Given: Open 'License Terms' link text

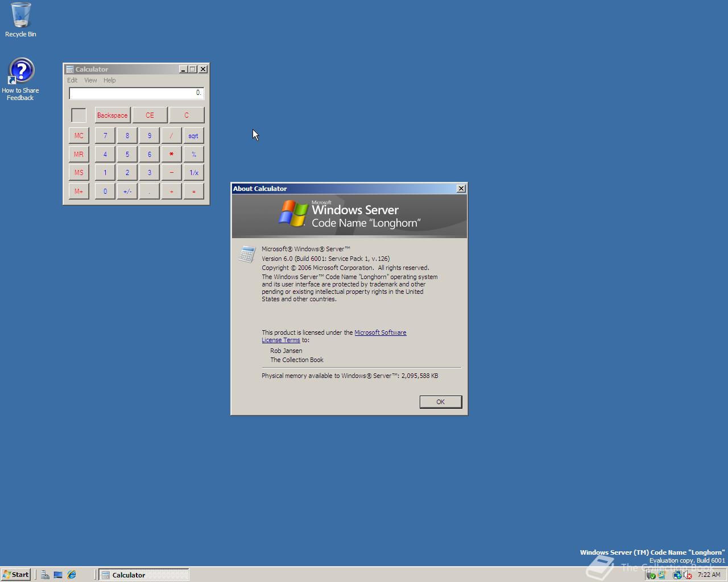Looking at the screenshot, I should (280, 340).
